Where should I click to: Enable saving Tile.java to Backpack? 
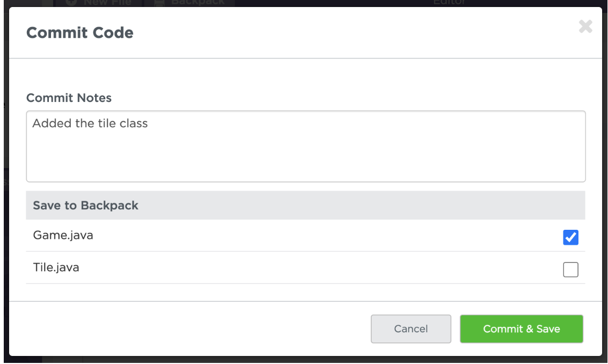(x=570, y=269)
